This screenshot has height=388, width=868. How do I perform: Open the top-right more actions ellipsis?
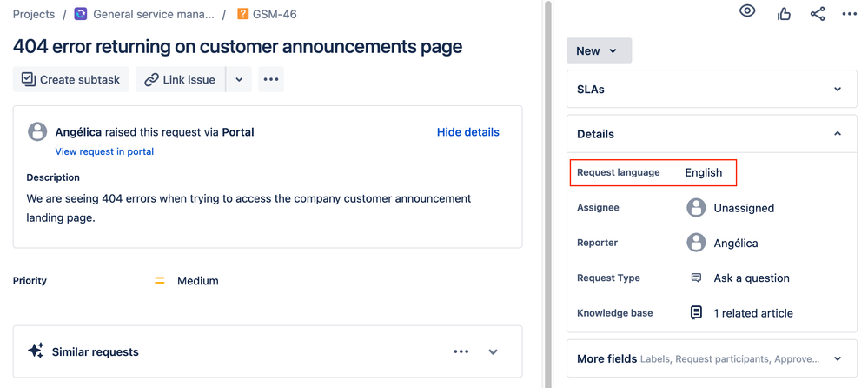849,14
